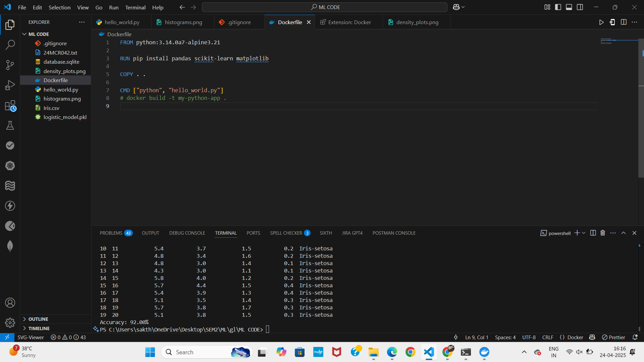644x362 pixels.
Task: Open the Search view in activity bar
Action: (10, 45)
